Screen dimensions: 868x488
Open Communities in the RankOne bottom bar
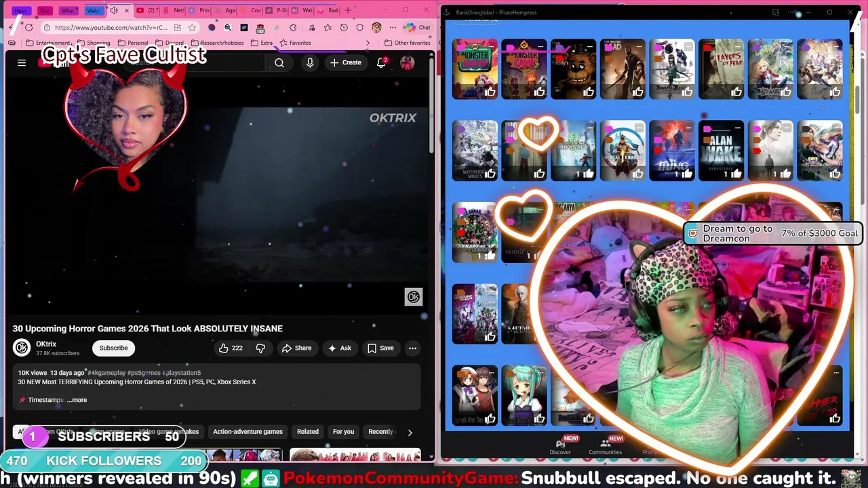tap(605, 447)
